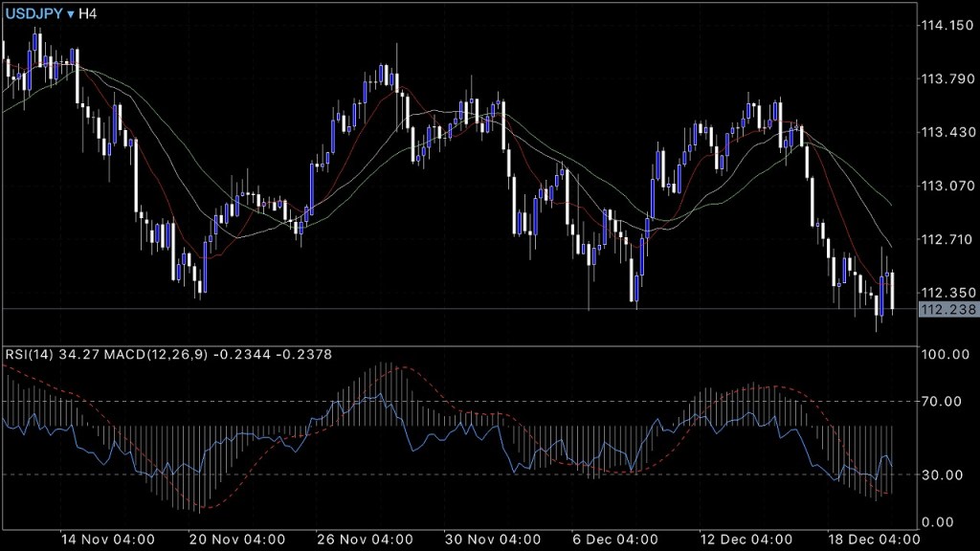Select the 26 Nov 04:00 time marker
Viewport: 980px width, 551px height.
366,539
